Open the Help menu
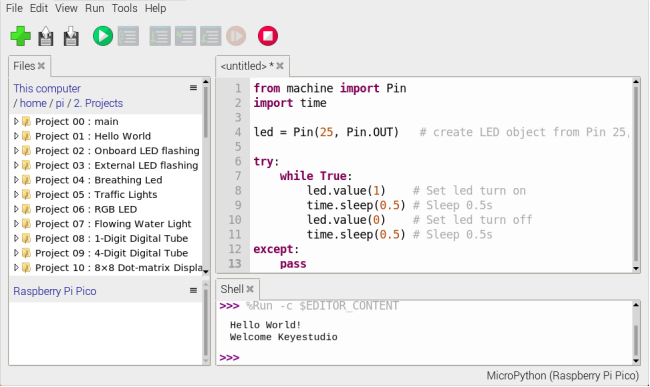This screenshot has width=650, height=387. coord(155,8)
